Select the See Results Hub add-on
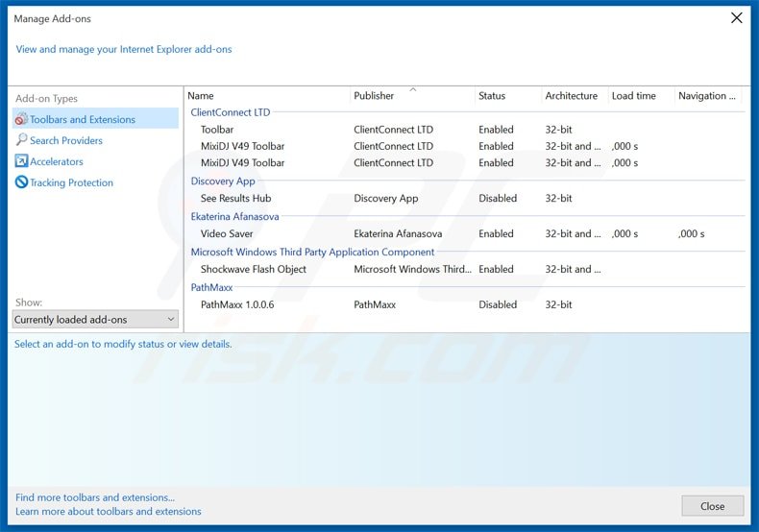Viewport: 759px width, 532px height. tap(465, 198)
